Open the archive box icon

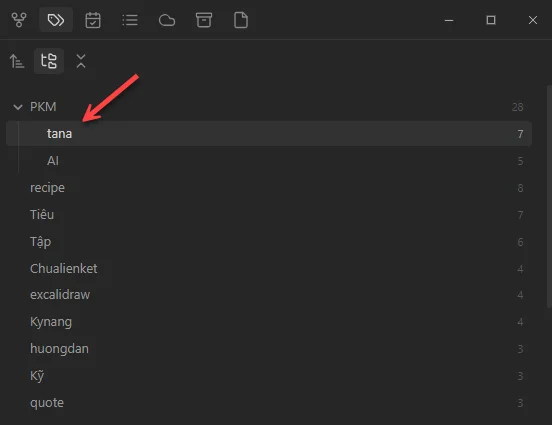click(x=204, y=20)
